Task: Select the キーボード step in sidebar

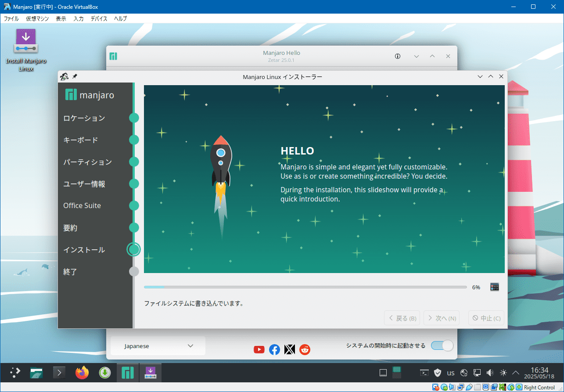Action: (81, 140)
